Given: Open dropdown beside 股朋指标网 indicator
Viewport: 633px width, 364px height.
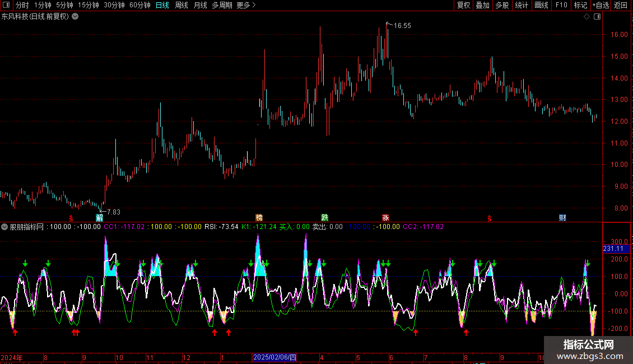Looking at the screenshot, I should (x=4, y=227).
